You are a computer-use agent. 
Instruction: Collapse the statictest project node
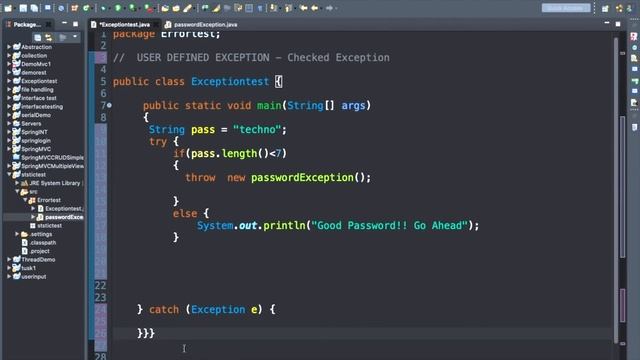click(x=9, y=174)
